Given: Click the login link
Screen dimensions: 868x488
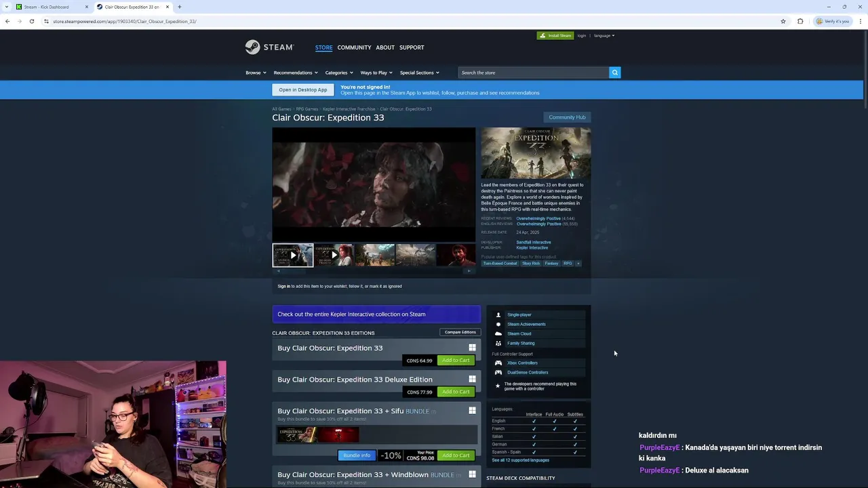Looking at the screenshot, I should tap(582, 35).
